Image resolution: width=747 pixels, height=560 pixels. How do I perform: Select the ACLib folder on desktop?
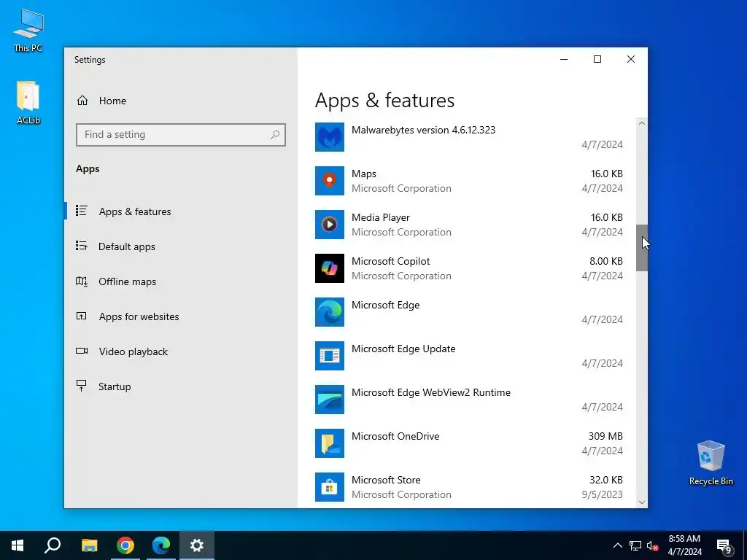28,103
